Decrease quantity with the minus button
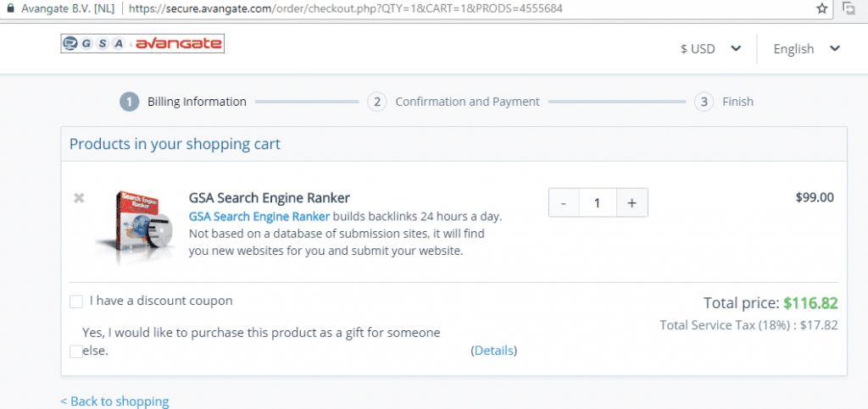Image resolution: width=868 pixels, height=409 pixels. [564, 203]
